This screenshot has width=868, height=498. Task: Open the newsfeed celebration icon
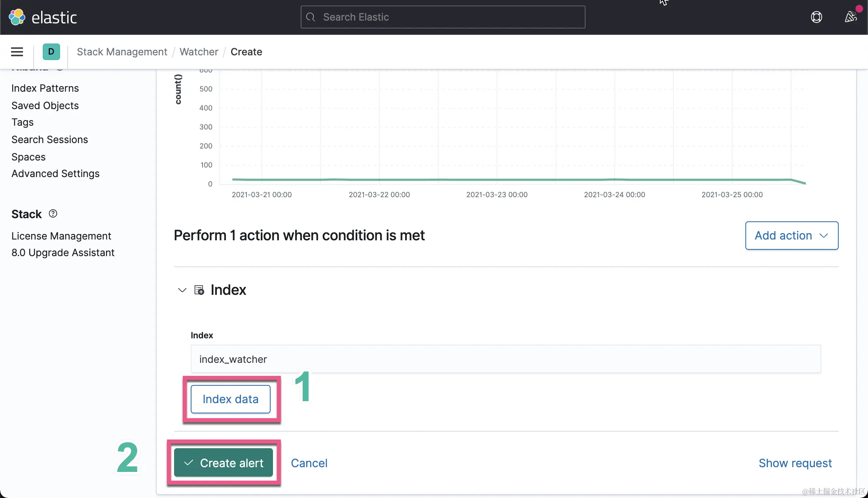850,17
